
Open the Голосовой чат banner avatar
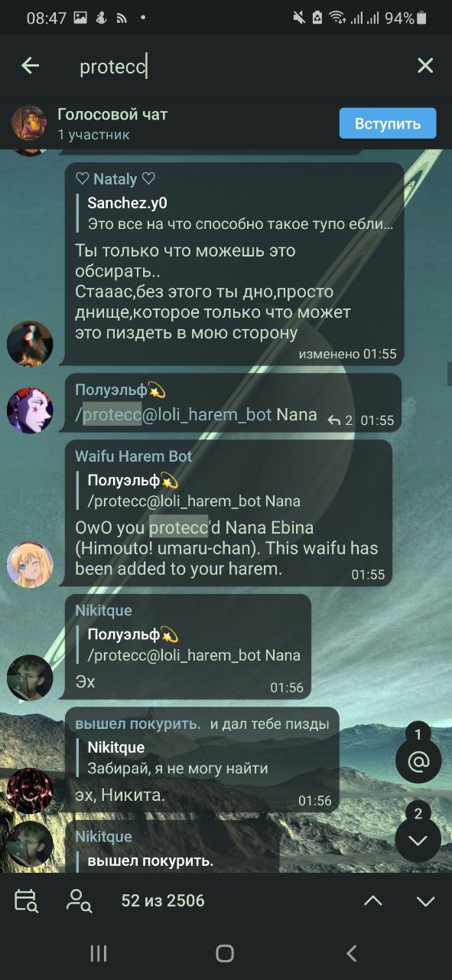29,123
